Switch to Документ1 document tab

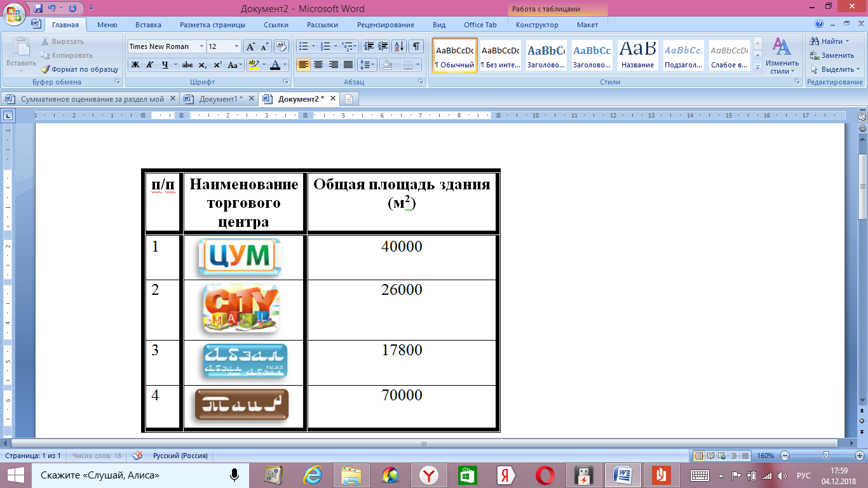(219, 99)
